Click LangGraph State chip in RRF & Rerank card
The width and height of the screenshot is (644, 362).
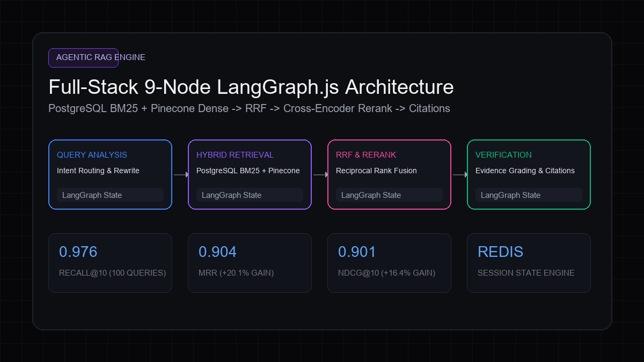[389, 195]
